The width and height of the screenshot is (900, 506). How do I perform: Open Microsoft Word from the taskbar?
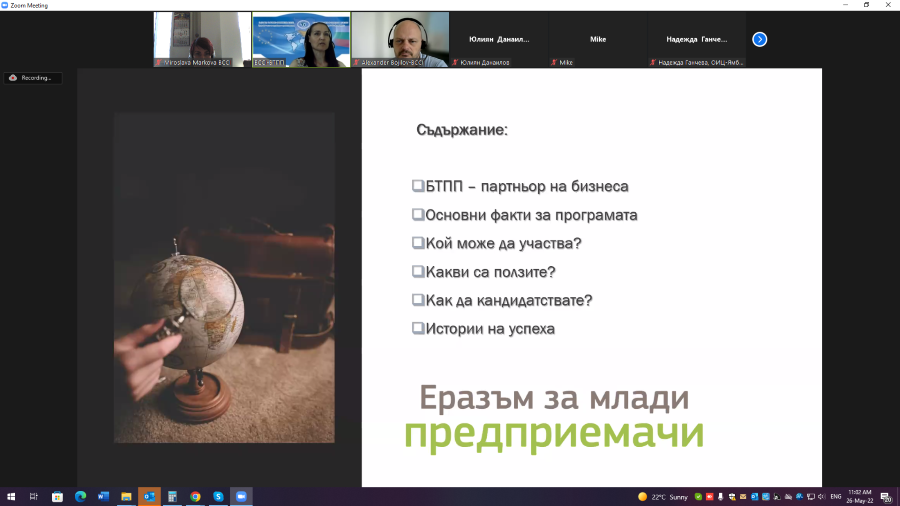(103, 497)
